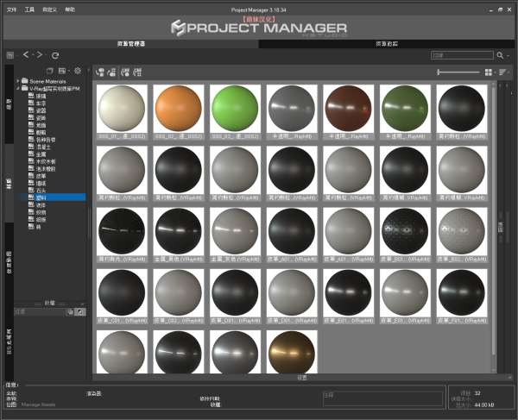Click the fourth material toolbar icon
The image size is (518, 420).
[x=137, y=72]
